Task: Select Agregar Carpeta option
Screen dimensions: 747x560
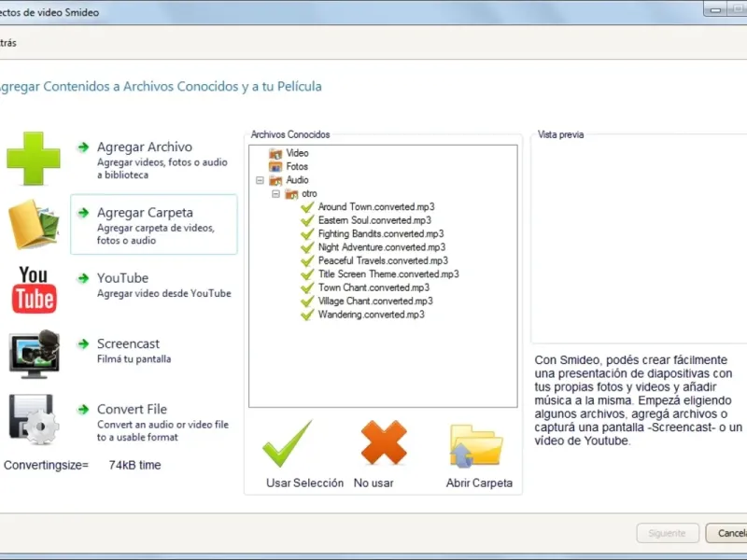Action: tap(153, 224)
